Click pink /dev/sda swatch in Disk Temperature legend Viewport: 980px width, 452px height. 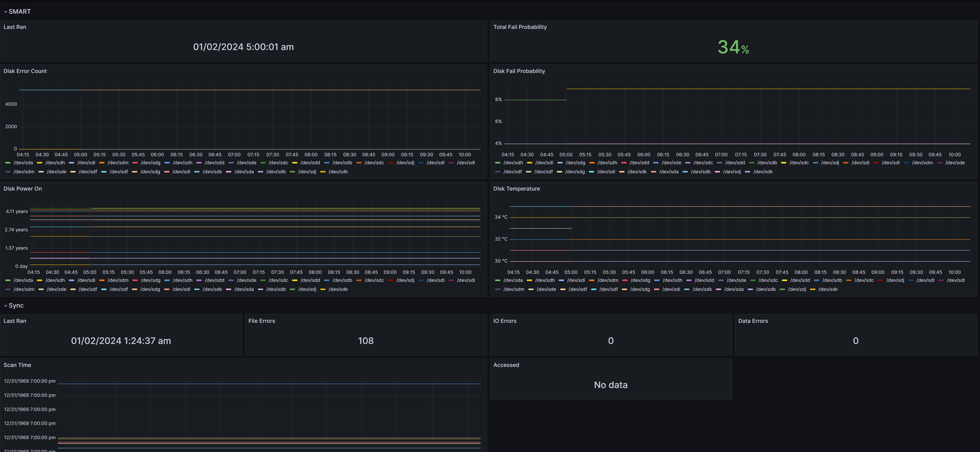718,289
